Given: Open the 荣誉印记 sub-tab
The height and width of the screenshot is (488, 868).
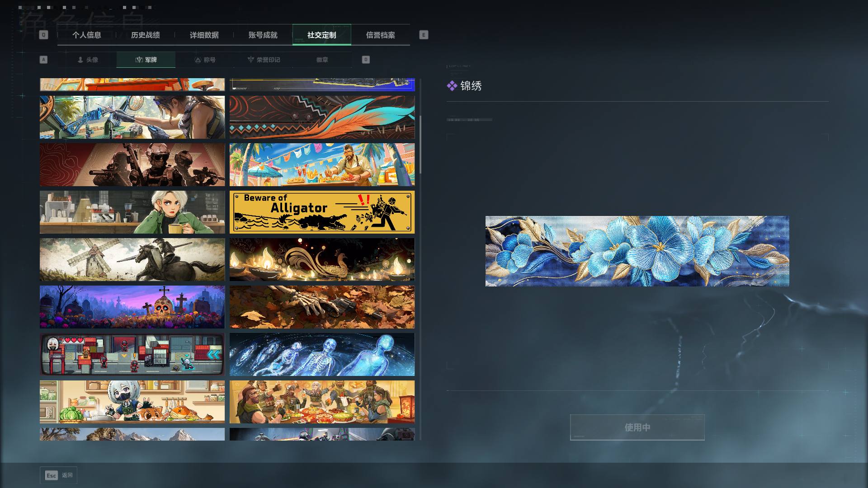Looking at the screenshot, I should 264,60.
